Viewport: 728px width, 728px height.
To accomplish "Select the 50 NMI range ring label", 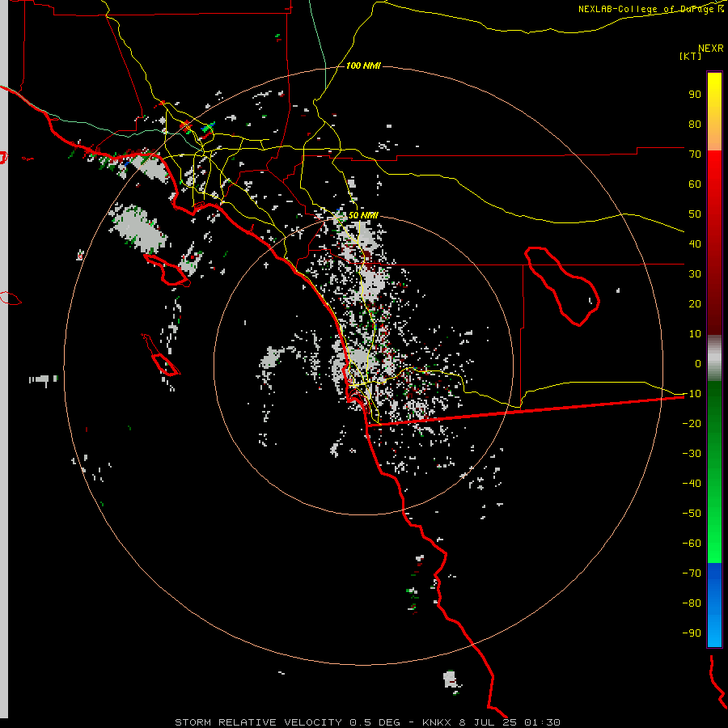I will point(363,215).
